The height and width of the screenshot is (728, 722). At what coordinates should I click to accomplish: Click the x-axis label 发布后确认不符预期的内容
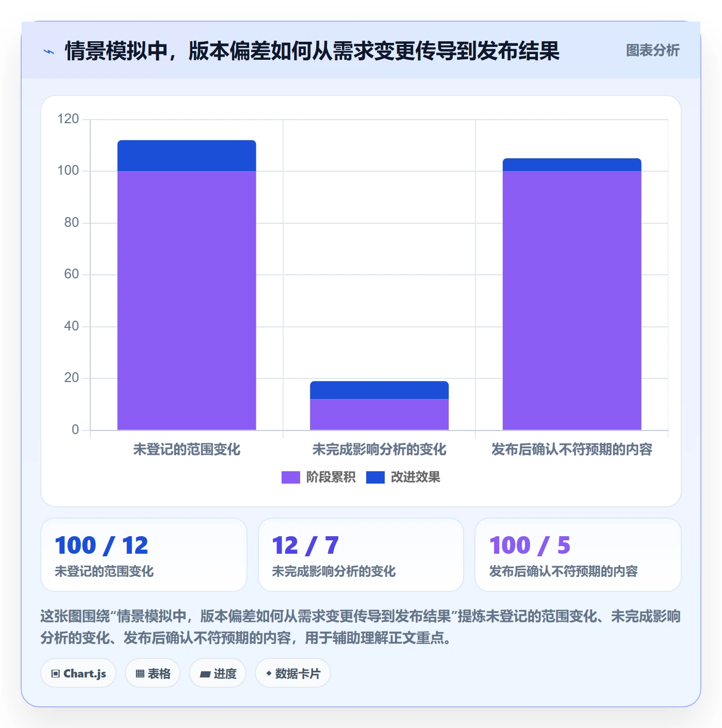click(x=572, y=450)
